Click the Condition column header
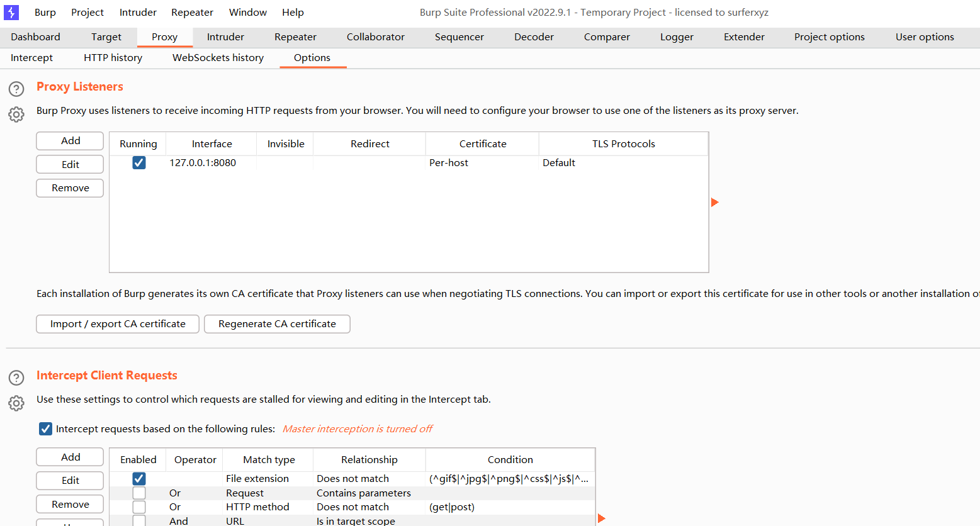 coord(510,460)
